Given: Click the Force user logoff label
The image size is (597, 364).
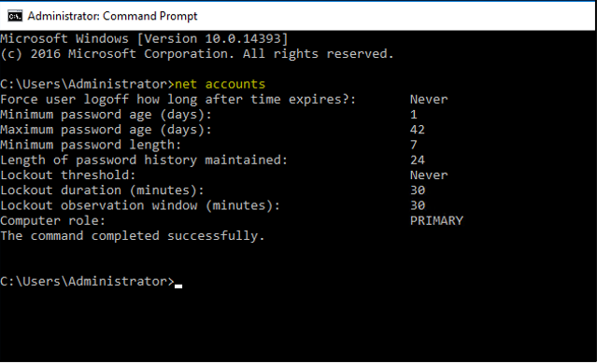Looking at the screenshot, I should pyautogui.click(x=178, y=100).
